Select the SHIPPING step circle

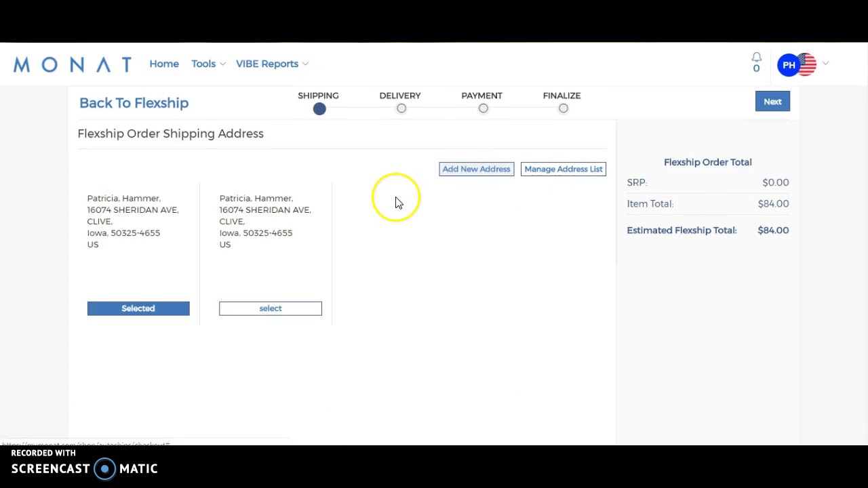319,108
